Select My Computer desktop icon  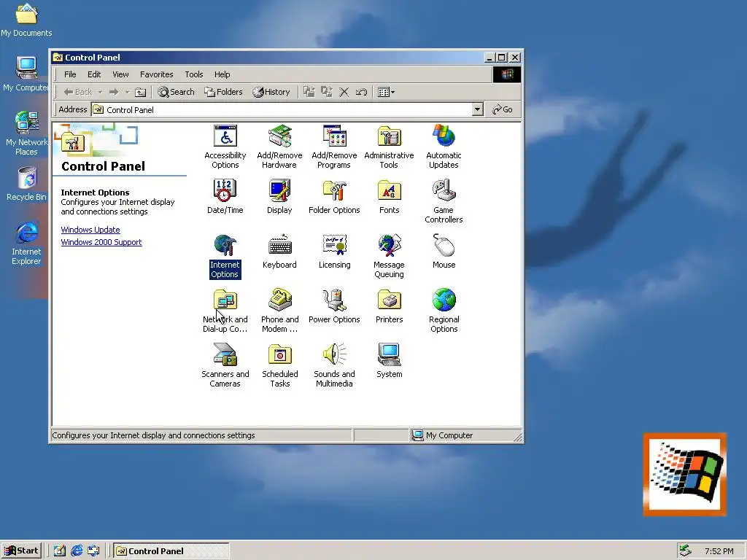coord(26,74)
